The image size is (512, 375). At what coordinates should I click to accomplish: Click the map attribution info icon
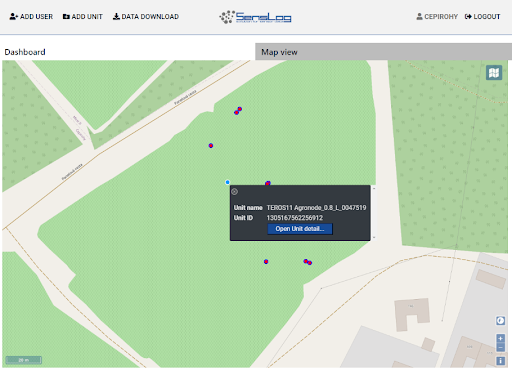tap(500, 361)
